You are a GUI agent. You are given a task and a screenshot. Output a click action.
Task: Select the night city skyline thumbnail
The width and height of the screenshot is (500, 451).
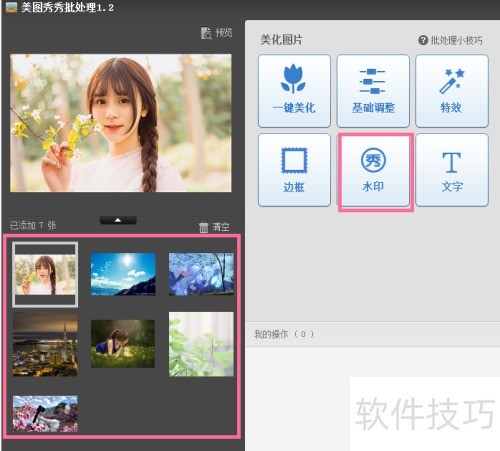click(45, 344)
